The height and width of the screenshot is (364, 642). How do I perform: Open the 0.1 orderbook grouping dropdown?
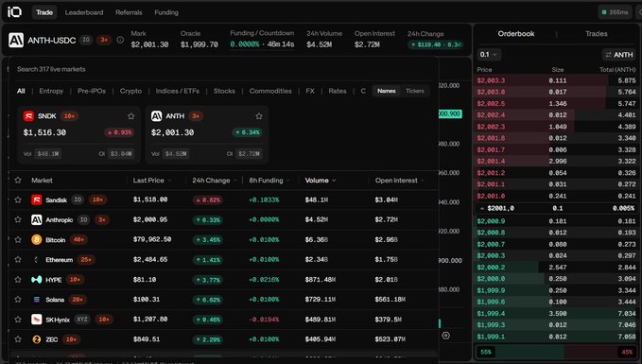[489, 55]
